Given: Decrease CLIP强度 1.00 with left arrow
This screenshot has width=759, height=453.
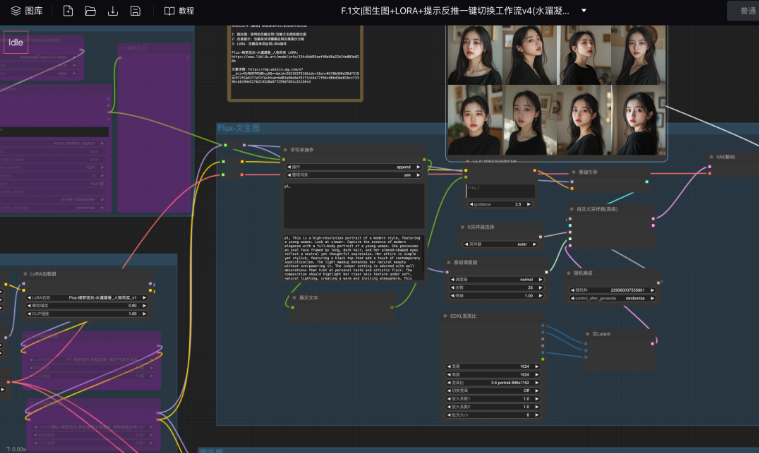Looking at the screenshot, I should tap(29, 314).
